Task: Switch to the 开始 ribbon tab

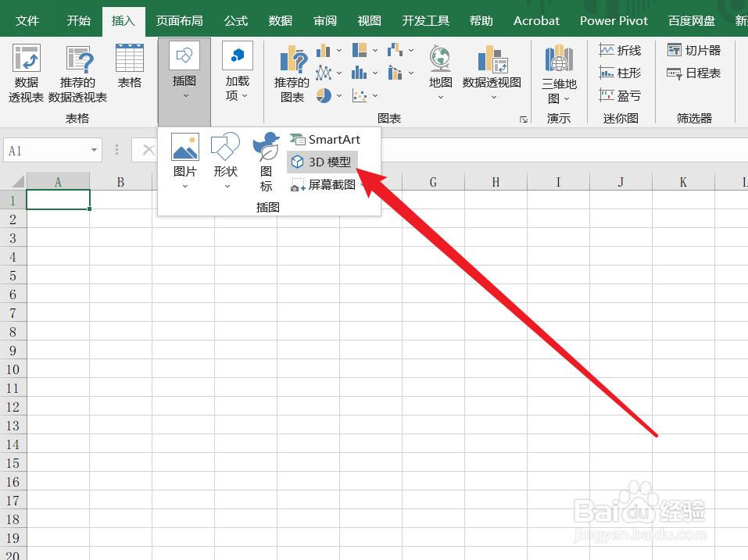Action: pos(77,20)
